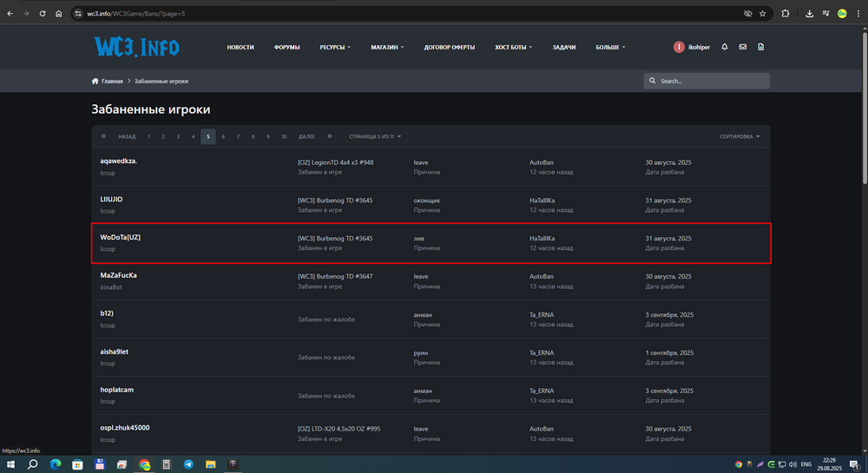Viewport: 868px width, 473px height.
Task: Click the browser back arrow
Action: pos(10,13)
